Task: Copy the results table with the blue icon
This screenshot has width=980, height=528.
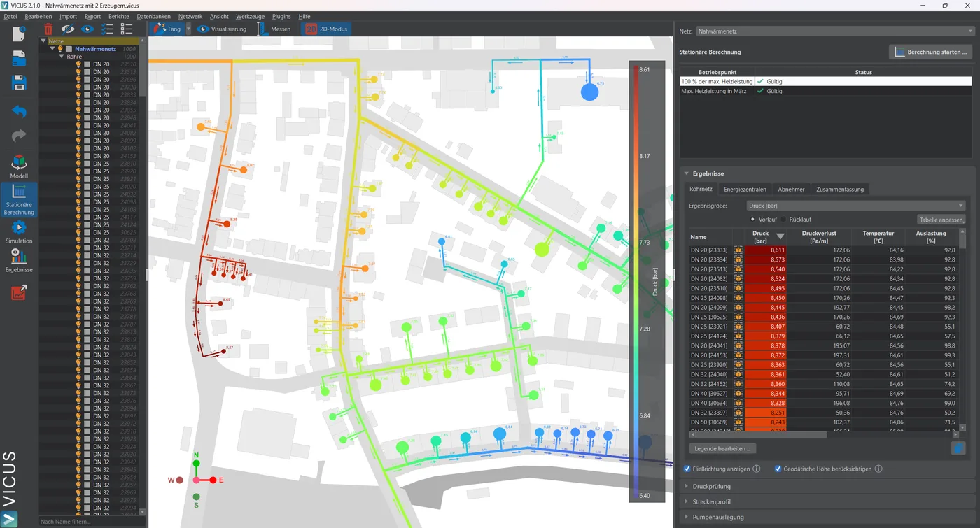Action: (x=958, y=448)
